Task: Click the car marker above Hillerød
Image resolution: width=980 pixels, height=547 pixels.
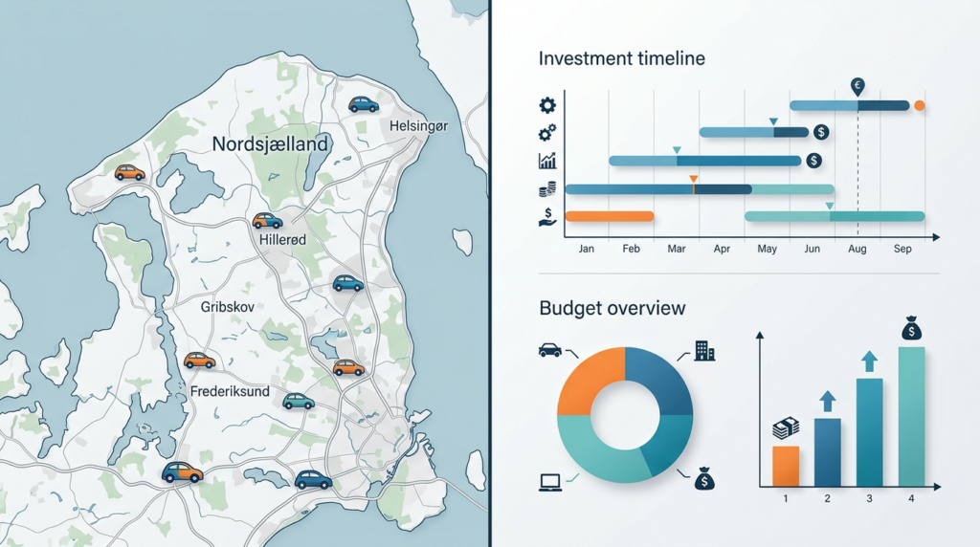Action: 267,220
